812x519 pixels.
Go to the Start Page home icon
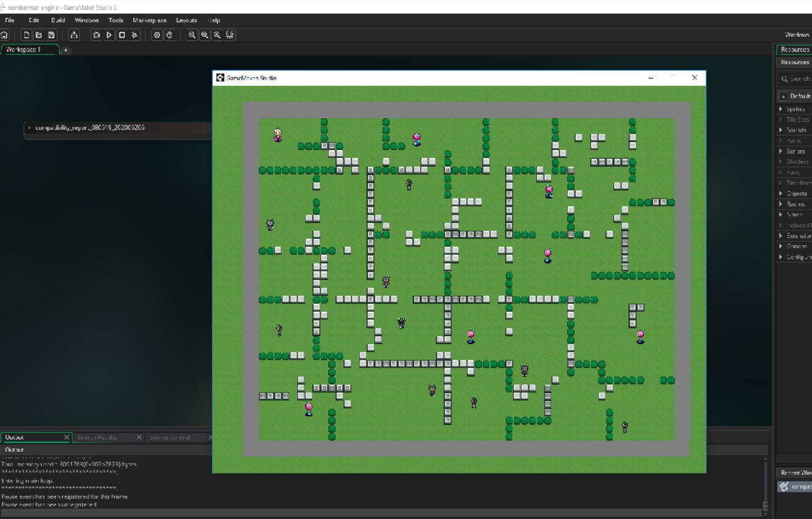coord(4,34)
